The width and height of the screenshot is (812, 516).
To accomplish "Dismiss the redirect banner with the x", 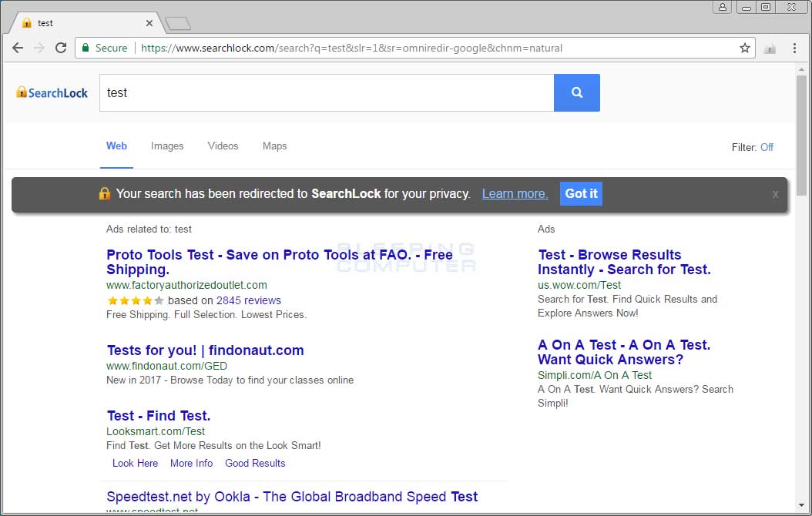I will tap(775, 194).
